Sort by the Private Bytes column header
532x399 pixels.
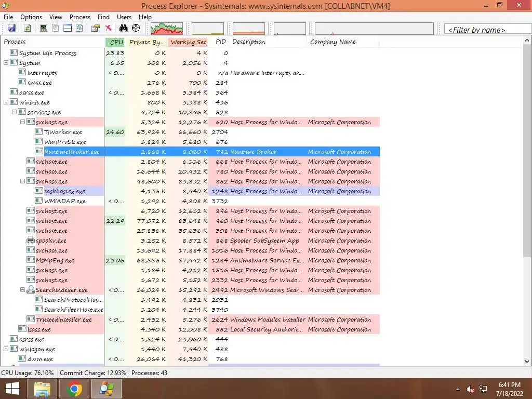tap(146, 42)
